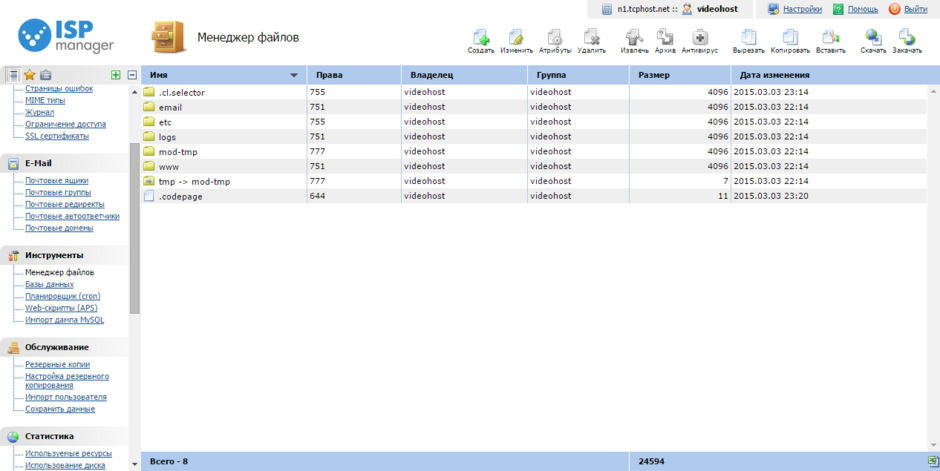
Task: Click the file list scroll-down arrow
Action: click(933, 445)
